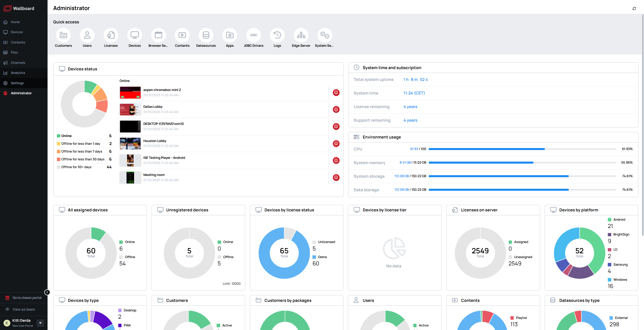Click the Go to classic portal link

(27, 298)
